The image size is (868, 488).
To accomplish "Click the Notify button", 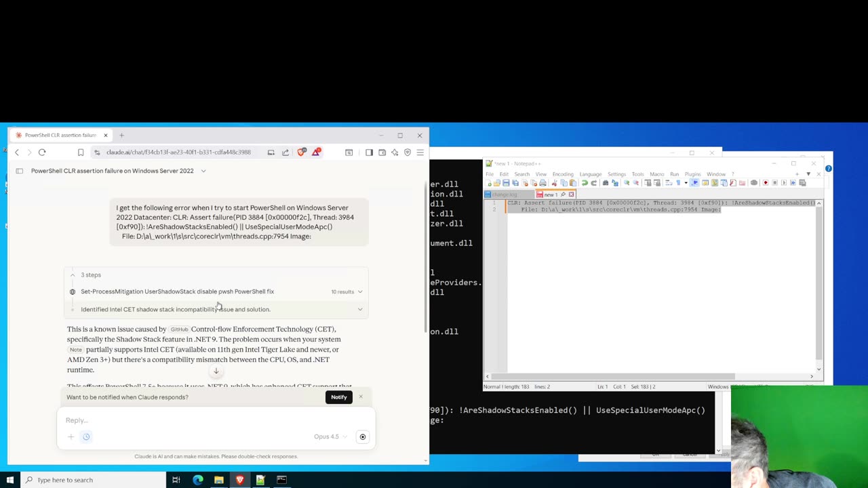I will click(x=338, y=397).
